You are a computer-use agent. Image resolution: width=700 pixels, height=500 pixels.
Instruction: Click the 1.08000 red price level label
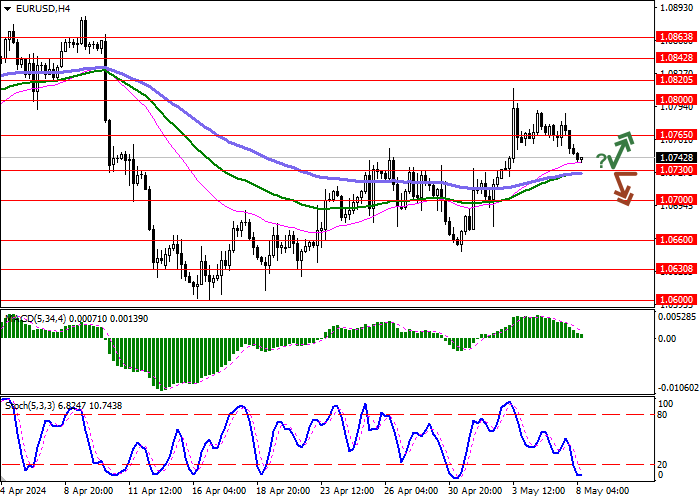pos(677,100)
